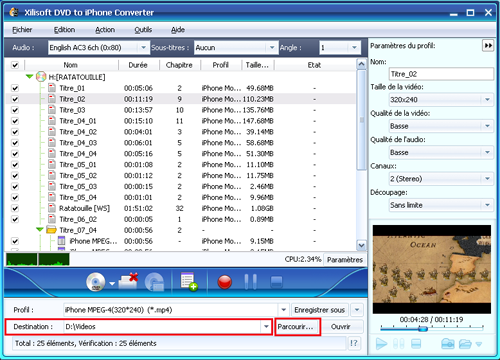This screenshot has height=360, width=500.
Task: Click the iPhone MPEG profile item icon
Action: 61,241
